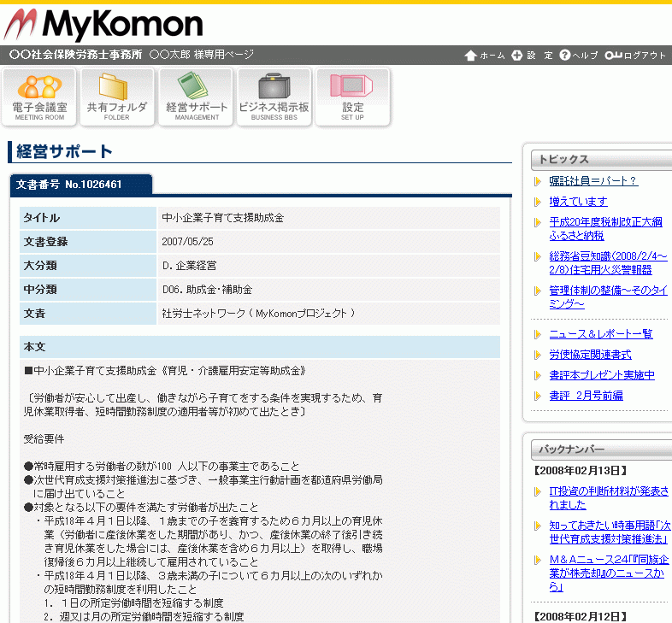Open IT投資の判断材料が発表されました link
672x623 pixels.
tap(608, 497)
